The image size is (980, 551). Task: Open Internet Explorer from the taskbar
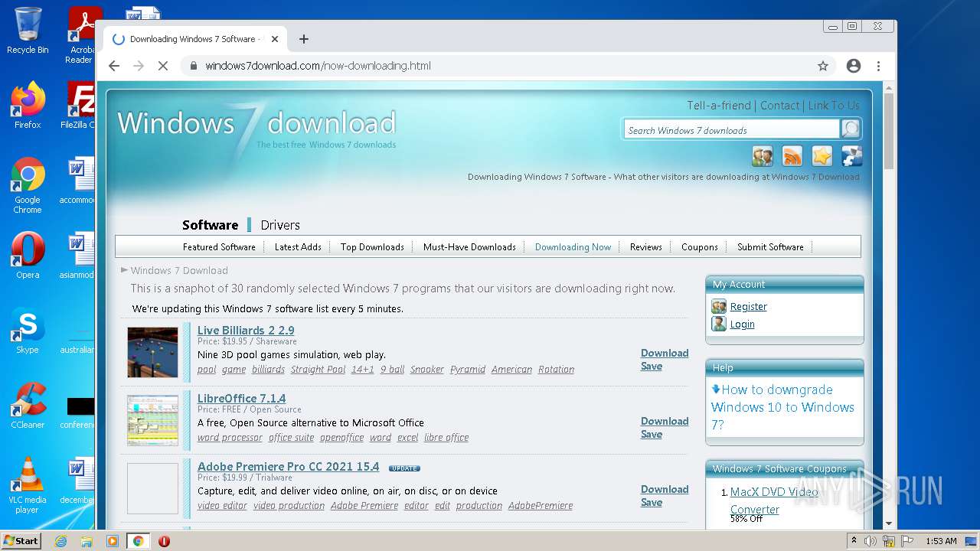coord(60,541)
